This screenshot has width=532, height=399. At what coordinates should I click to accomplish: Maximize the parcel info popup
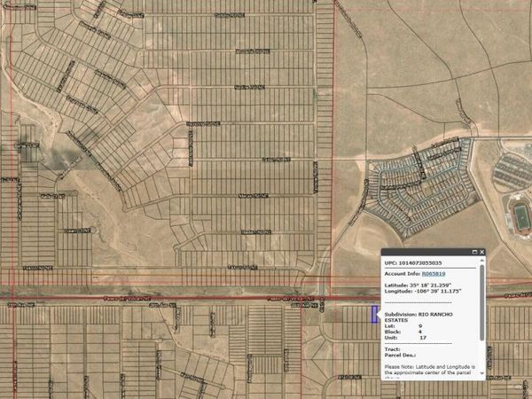pos(474,252)
